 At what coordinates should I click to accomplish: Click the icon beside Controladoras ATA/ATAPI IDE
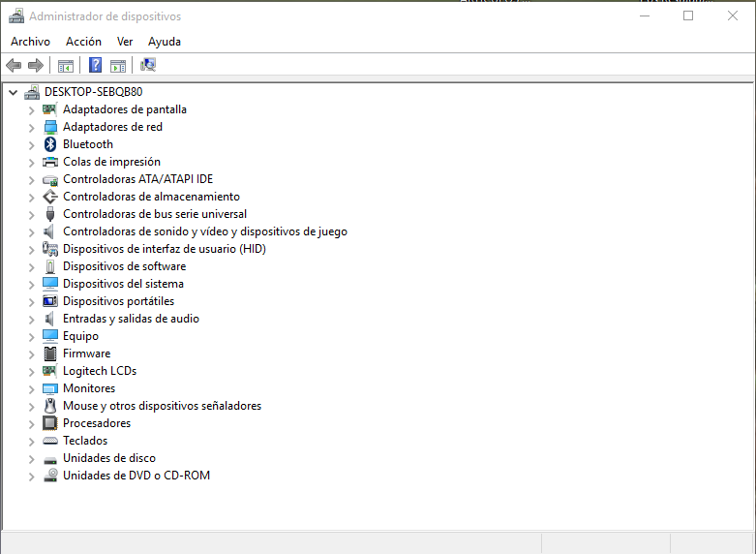(x=50, y=179)
